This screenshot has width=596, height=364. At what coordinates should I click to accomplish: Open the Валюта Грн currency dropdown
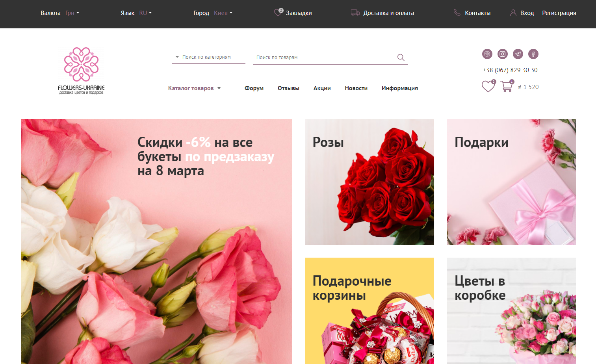pyautogui.click(x=60, y=13)
